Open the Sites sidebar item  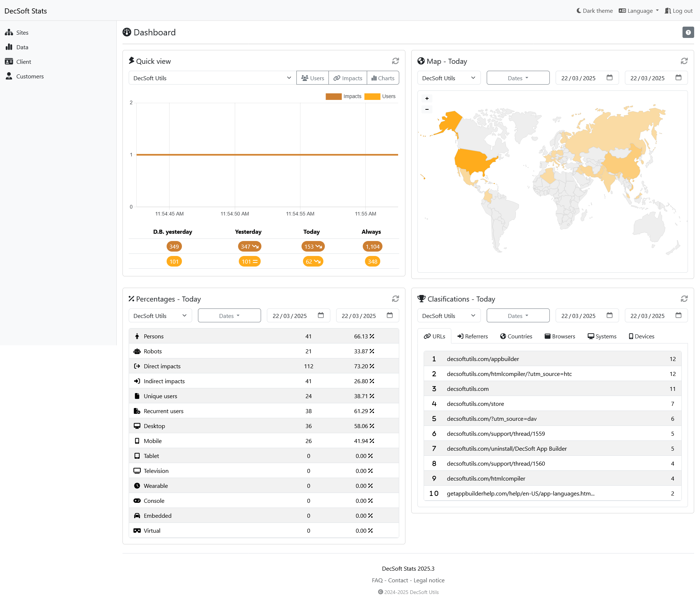(x=22, y=32)
